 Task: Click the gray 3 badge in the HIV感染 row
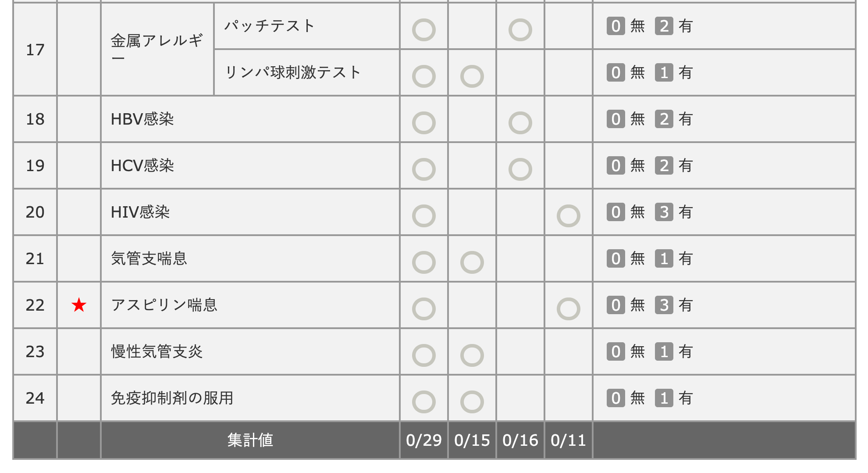pos(664,212)
